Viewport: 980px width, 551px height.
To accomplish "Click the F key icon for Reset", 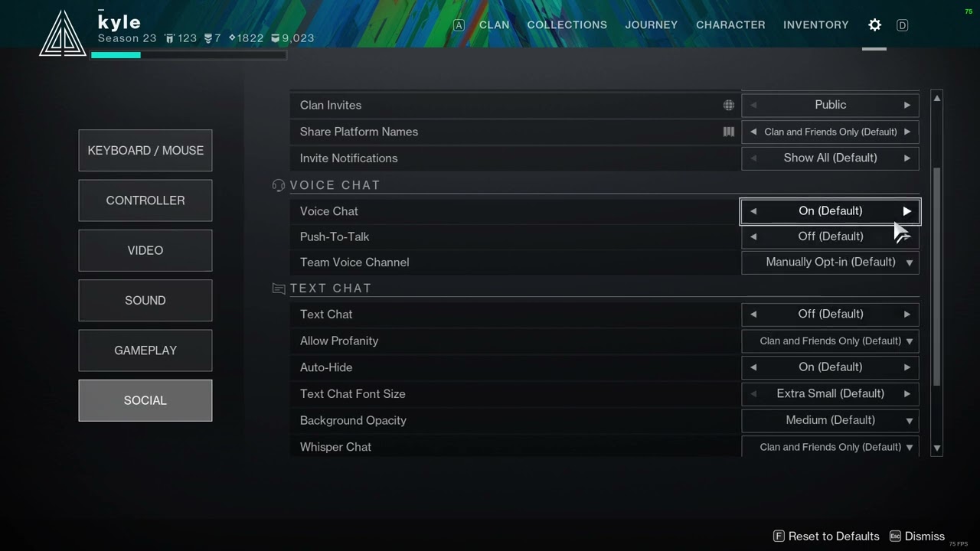I will pyautogui.click(x=779, y=536).
